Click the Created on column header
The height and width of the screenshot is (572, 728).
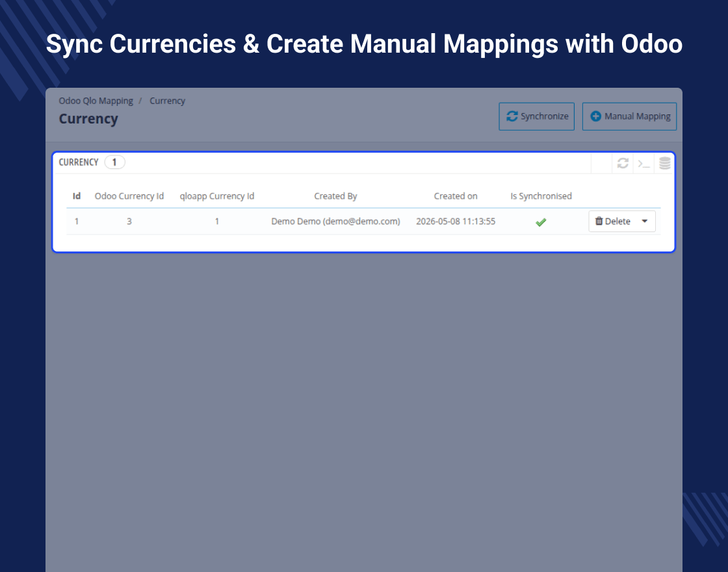456,196
